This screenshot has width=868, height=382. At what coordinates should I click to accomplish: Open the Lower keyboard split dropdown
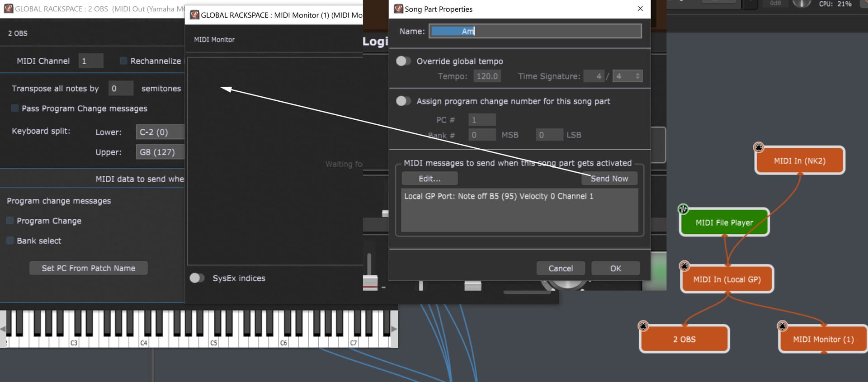tap(160, 132)
